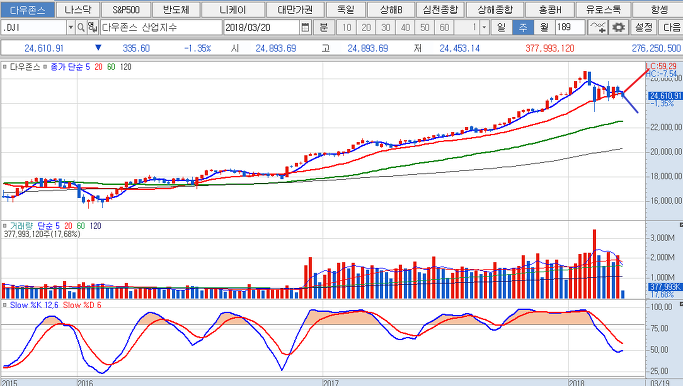This screenshot has width=683, height=386.
Task: Select the green 60 moving average legend
Action: 111,67
